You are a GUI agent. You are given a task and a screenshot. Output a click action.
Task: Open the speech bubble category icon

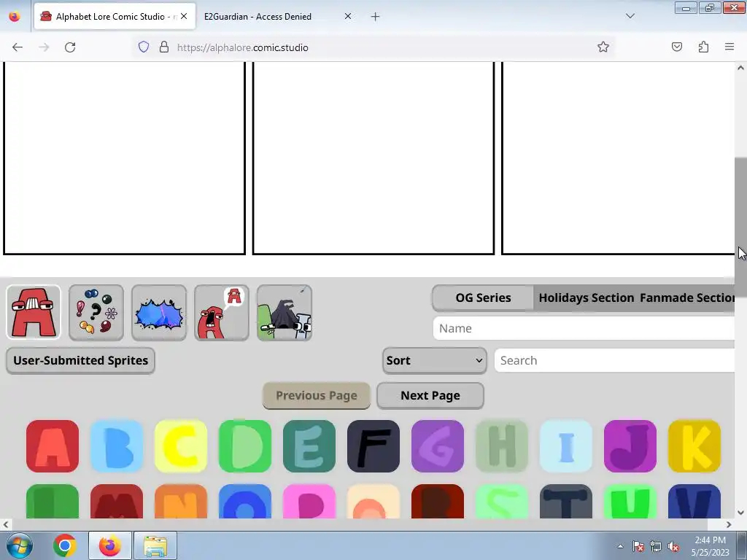[x=222, y=312]
